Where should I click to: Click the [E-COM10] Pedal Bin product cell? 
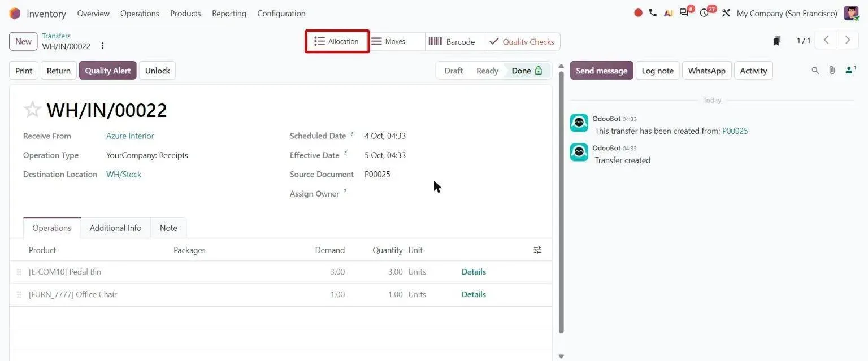coord(65,272)
